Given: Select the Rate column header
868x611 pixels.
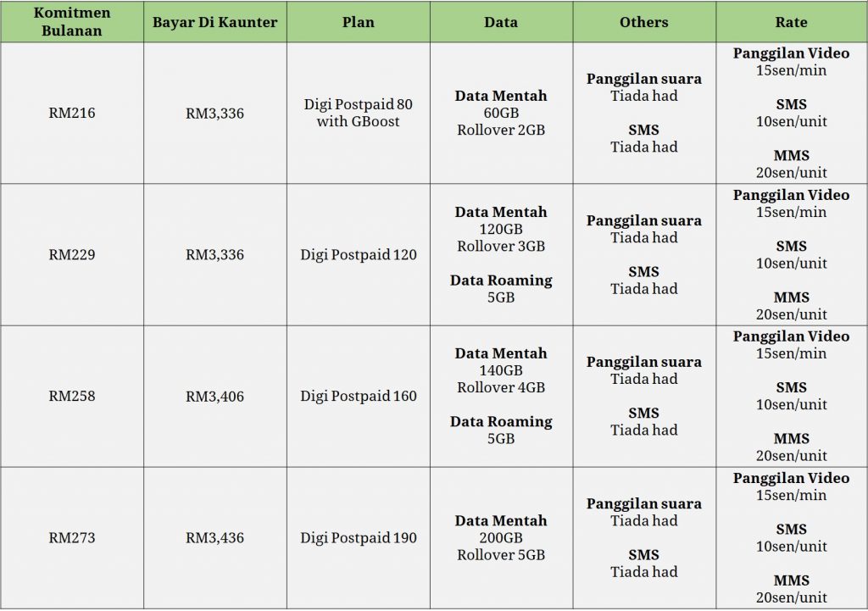Looking at the screenshot, I should click(x=792, y=21).
